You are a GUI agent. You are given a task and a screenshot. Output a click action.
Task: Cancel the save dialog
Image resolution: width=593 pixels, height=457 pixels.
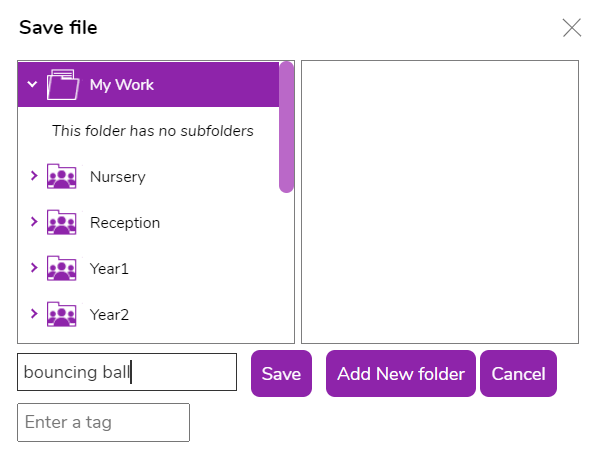(x=518, y=374)
